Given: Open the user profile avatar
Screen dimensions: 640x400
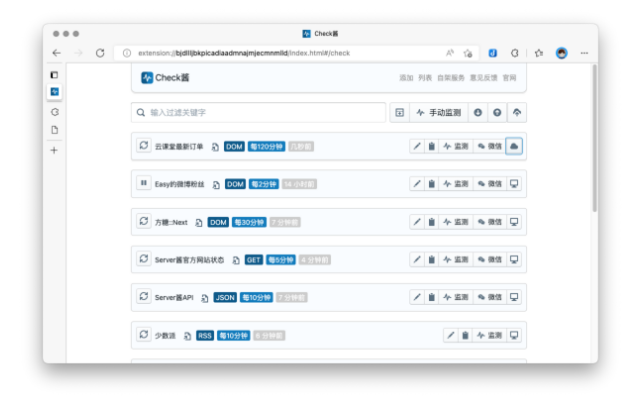Looking at the screenshot, I should tap(562, 53).
